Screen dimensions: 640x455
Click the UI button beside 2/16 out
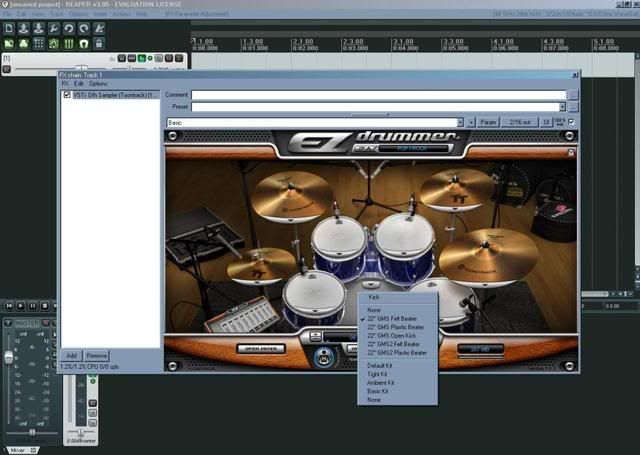[546, 122]
